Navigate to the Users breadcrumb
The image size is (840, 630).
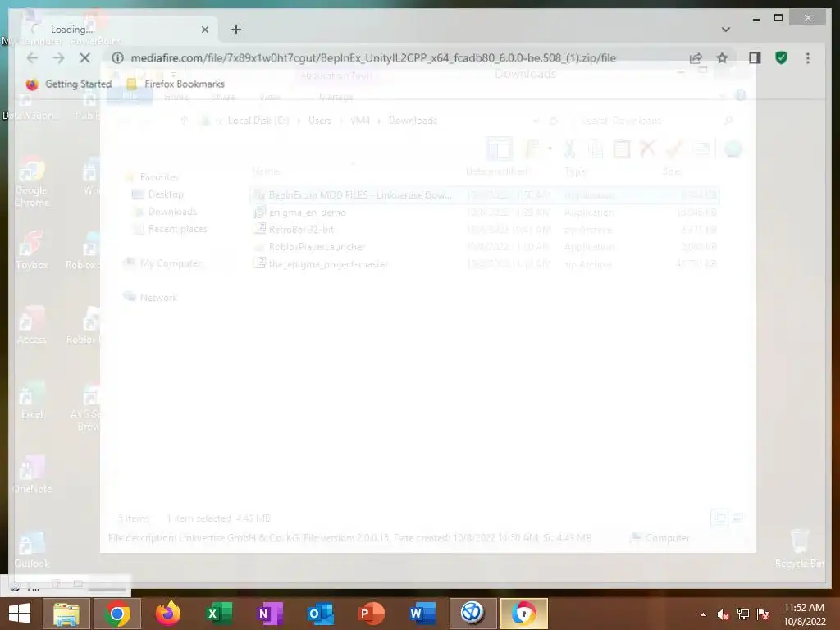click(x=320, y=121)
